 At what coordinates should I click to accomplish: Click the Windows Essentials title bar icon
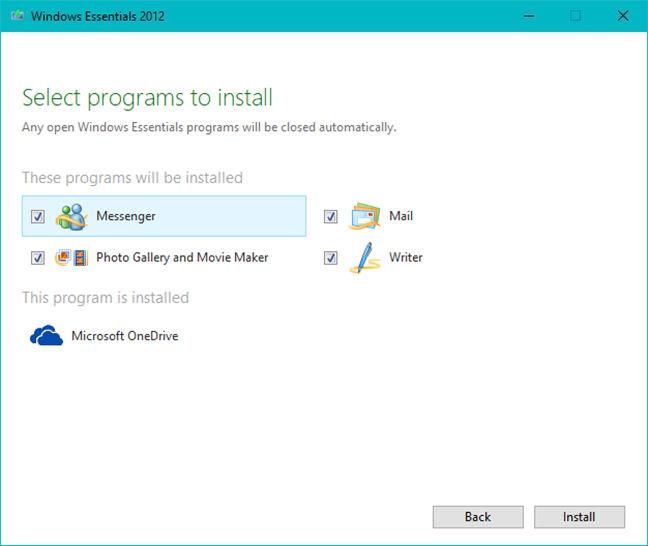point(17,16)
